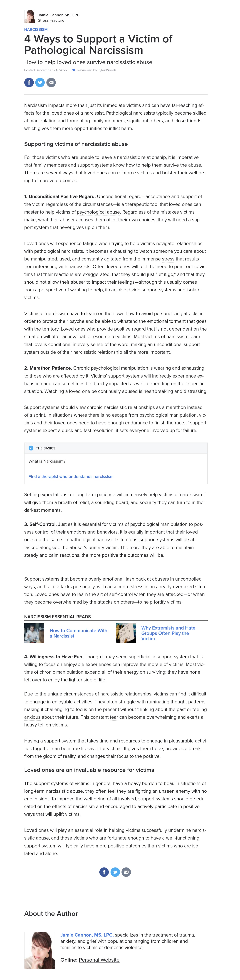Open 'What Is Narcissism?' basics link
Screen dimensions: 240x980
(47, 461)
